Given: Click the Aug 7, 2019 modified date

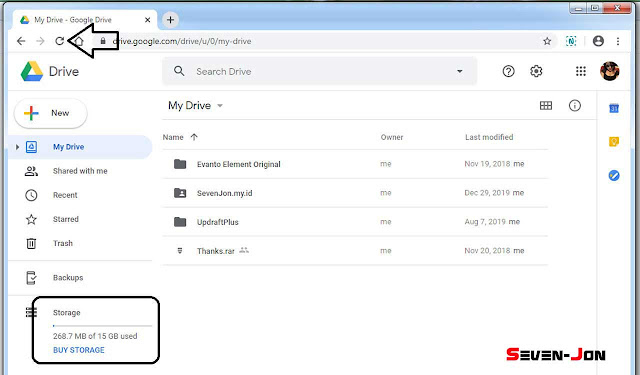Looking at the screenshot, I should point(485,222).
